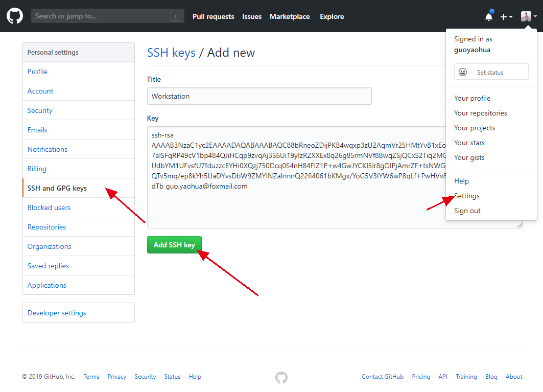Click Contact GitHub in the footer
543x392 pixels.
click(383, 377)
